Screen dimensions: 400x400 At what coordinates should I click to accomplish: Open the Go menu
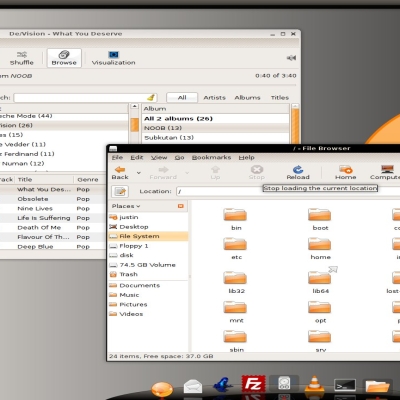[x=179, y=157]
